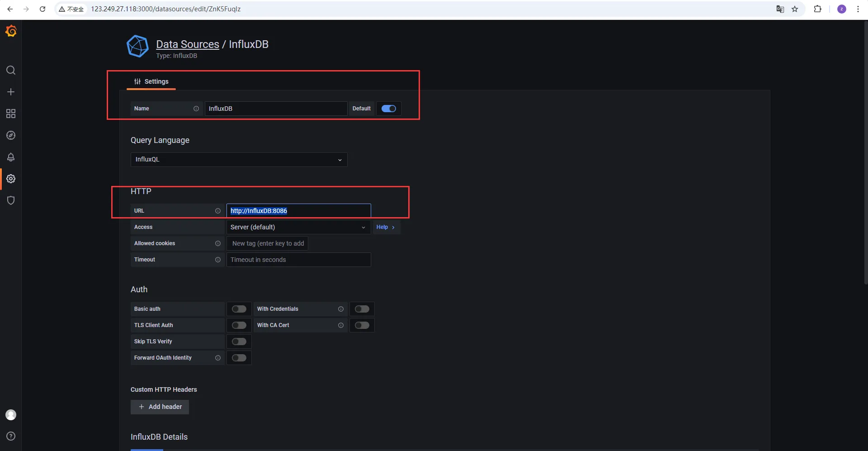The image size is (868, 451).
Task: Open the browser extensions puzzle icon
Action: (x=817, y=9)
